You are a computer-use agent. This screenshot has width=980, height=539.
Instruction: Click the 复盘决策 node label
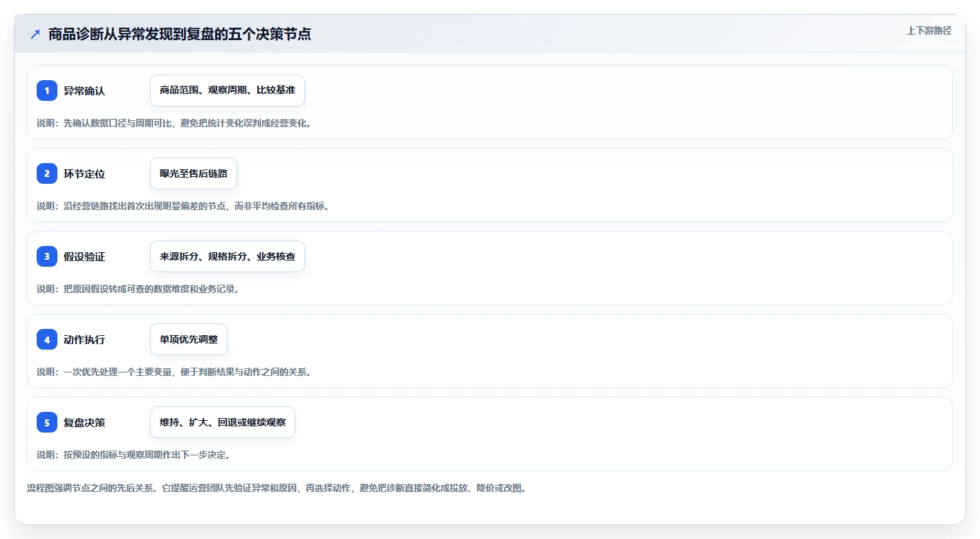pos(84,422)
